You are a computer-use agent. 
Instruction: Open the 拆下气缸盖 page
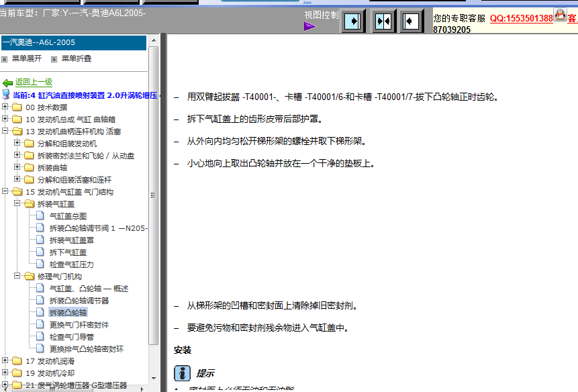(x=68, y=252)
